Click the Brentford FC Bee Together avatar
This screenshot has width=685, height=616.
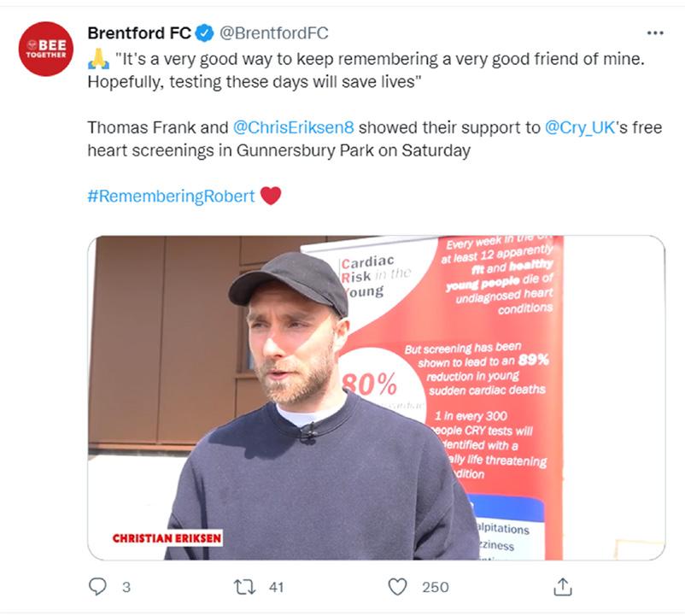[x=46, y=49]
